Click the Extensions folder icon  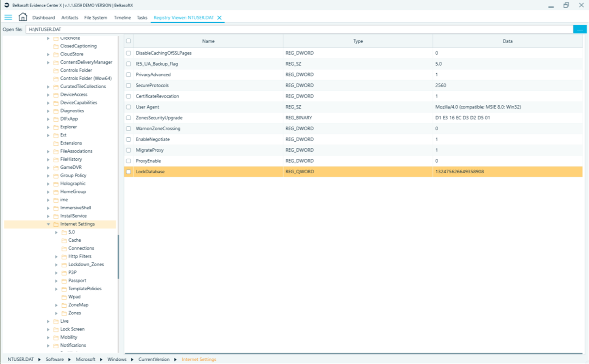point(56,143)
